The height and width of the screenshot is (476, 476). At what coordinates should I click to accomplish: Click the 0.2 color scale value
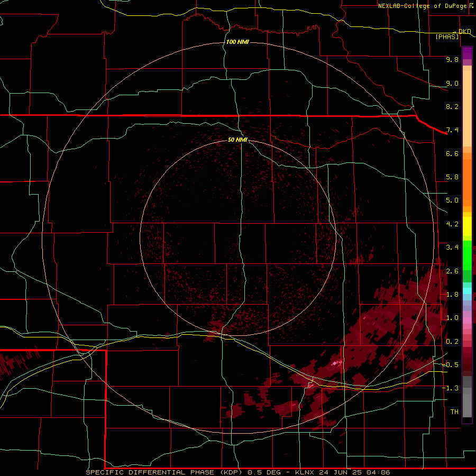[x=452, y=342]
